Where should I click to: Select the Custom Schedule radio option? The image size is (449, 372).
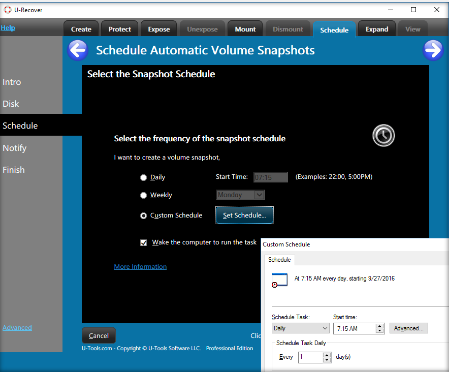click(143, 216)
